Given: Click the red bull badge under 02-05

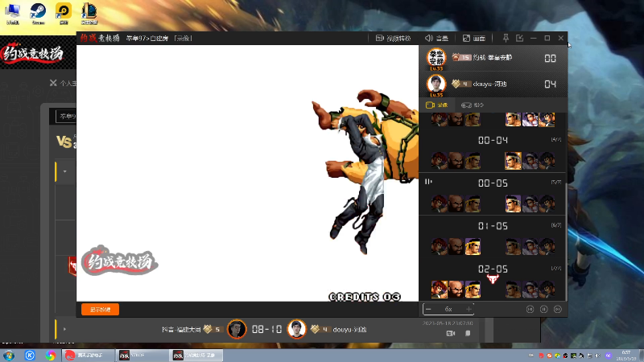Looking at the screenshot, I should (x=493, y=279).
